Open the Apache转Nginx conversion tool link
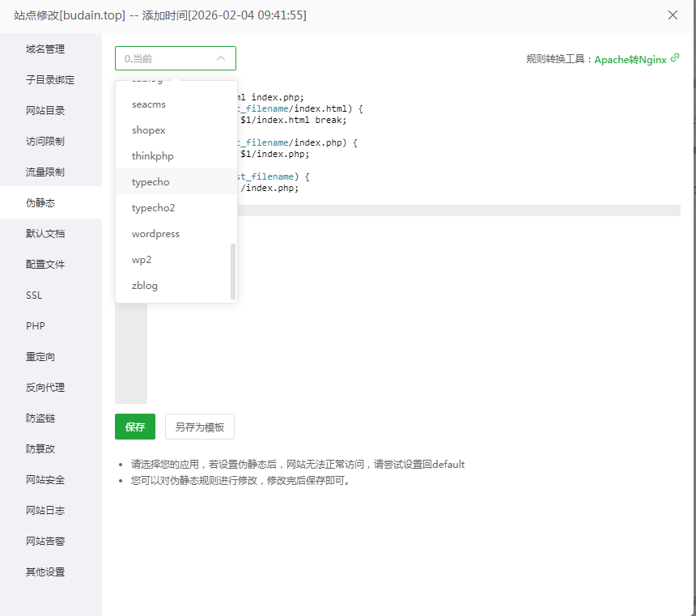696x616 pixels. point(630,59)
